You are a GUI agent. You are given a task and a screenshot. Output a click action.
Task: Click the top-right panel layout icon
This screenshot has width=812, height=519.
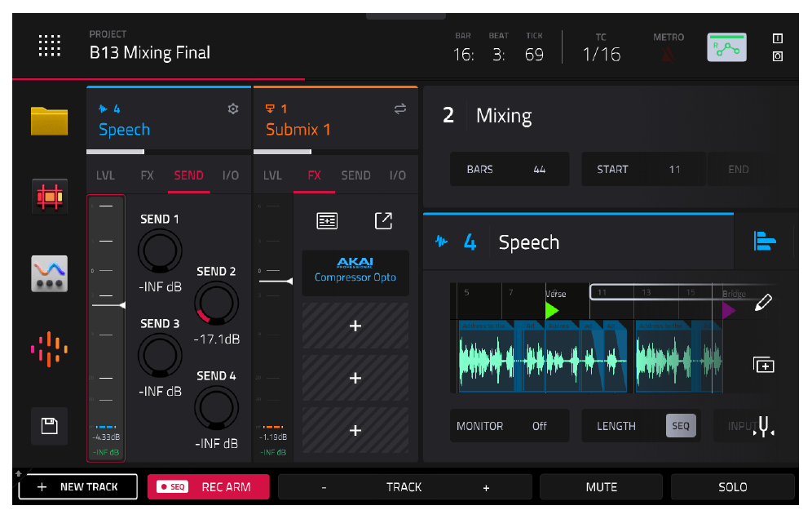777,38
